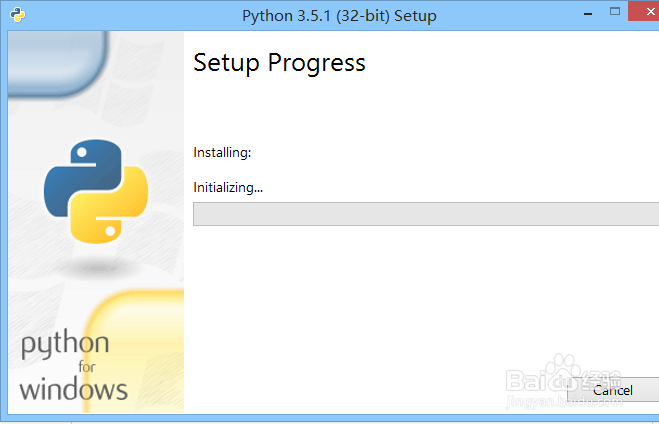Click the 'Installing:' label
The image size is (659, 424).
(x=222, y=152)
